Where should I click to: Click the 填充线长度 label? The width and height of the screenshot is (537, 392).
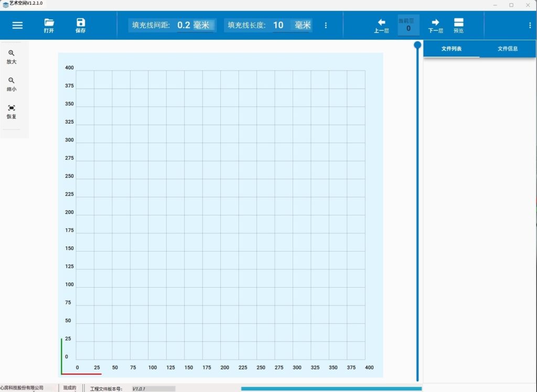click(247, 25)
